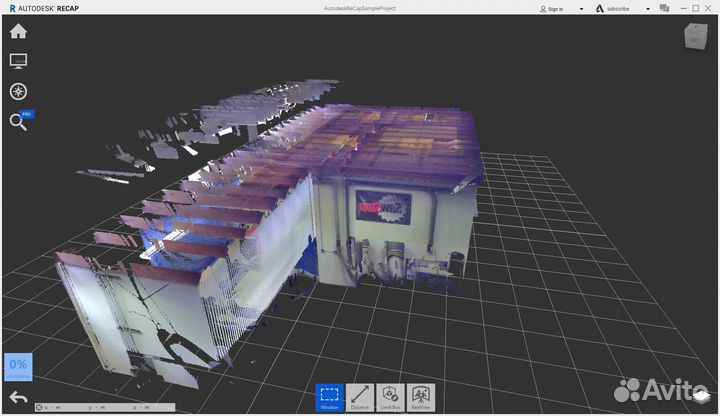Screen dimensions: 720x416
Task: Clear coordinates with the x icon
Action: coord(39,407)
